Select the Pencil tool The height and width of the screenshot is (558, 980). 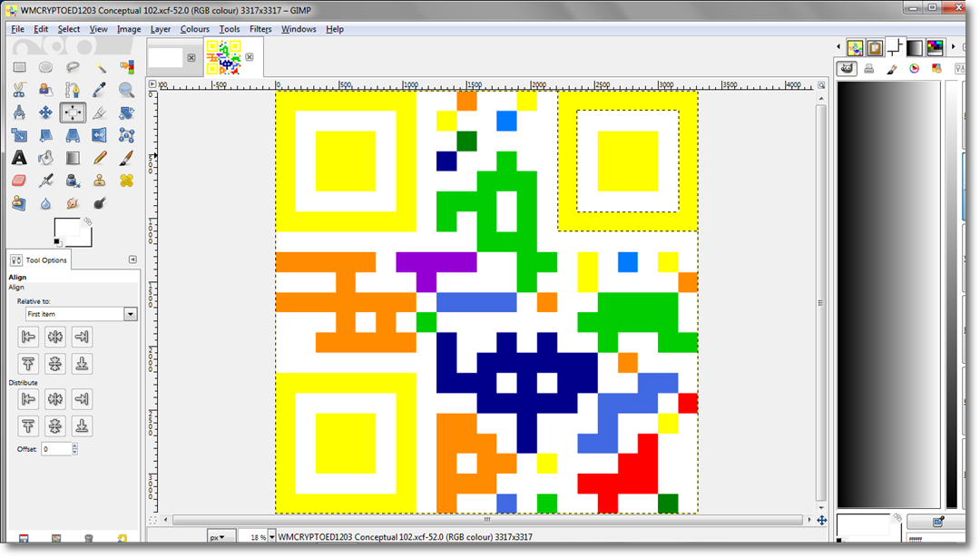100,158
